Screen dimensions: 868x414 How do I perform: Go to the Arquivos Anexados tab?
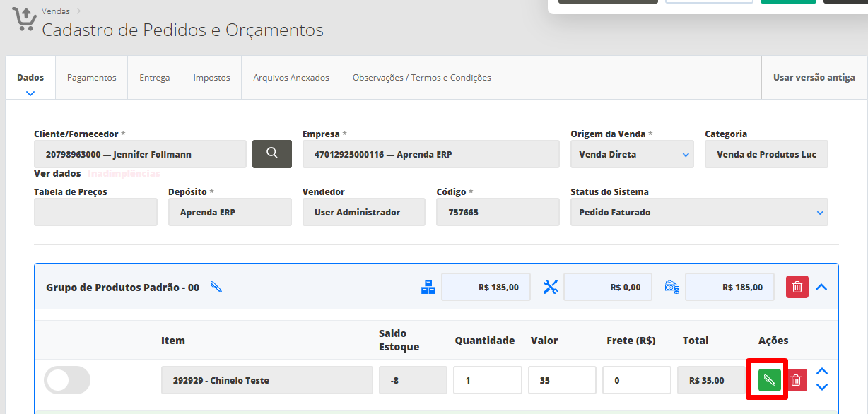click(x=291, y=78)
